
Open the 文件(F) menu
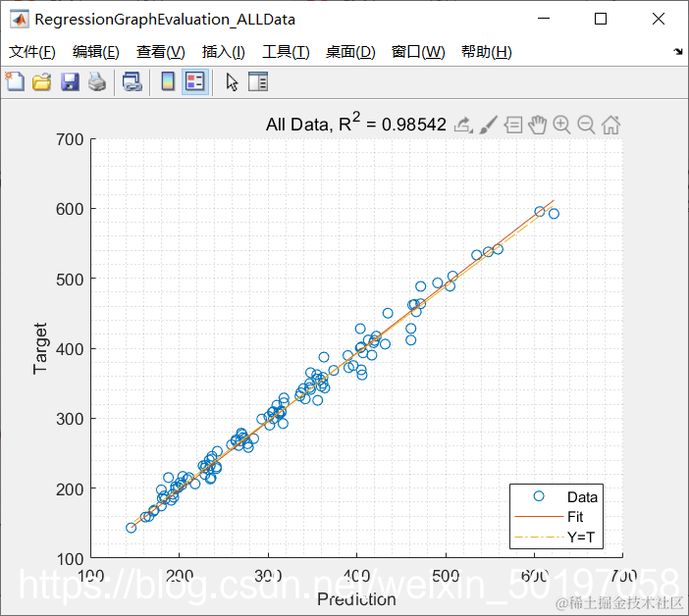tap(32, 52)
